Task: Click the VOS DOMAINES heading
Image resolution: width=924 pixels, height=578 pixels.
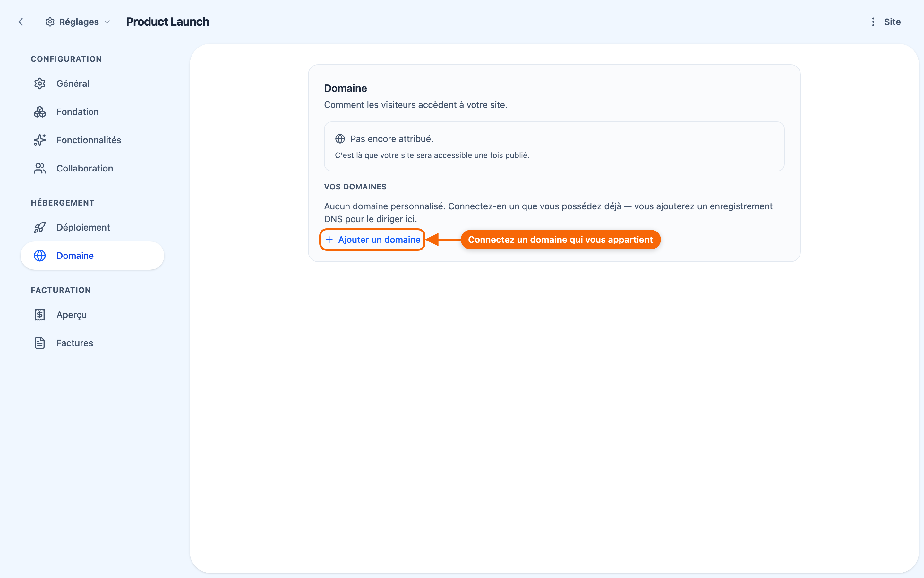Action: tap(355, 187)
